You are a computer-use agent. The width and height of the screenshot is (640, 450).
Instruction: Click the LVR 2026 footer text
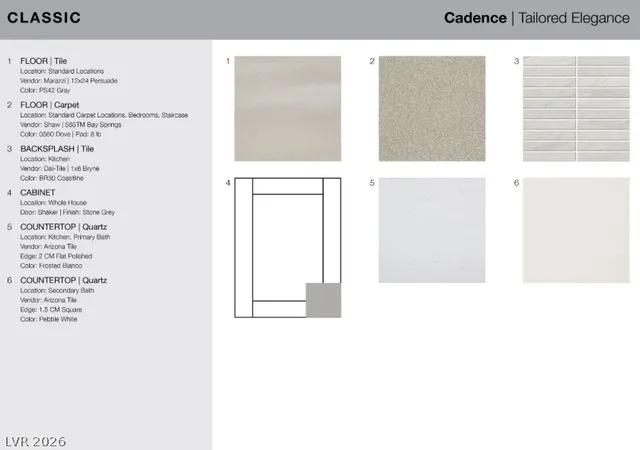click(x=36, y=441)
